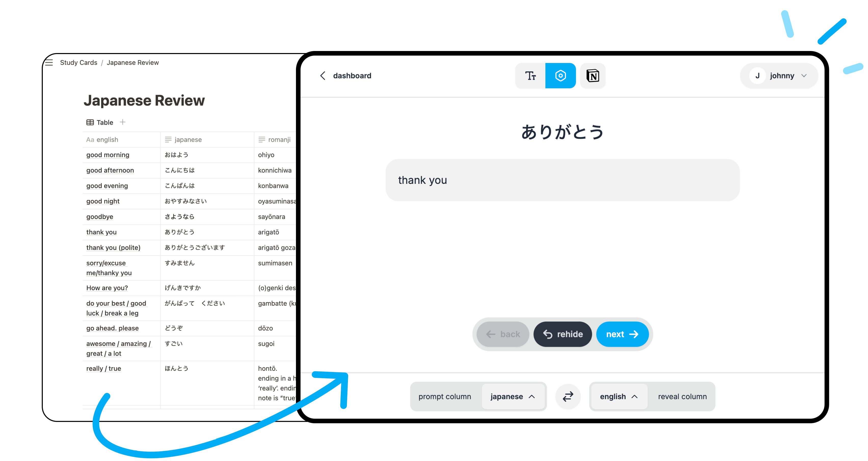This screenshot has height=461, width=868.
Task: Toggle swap prompt and reveal columns
Action: click(x=568, y=396)
